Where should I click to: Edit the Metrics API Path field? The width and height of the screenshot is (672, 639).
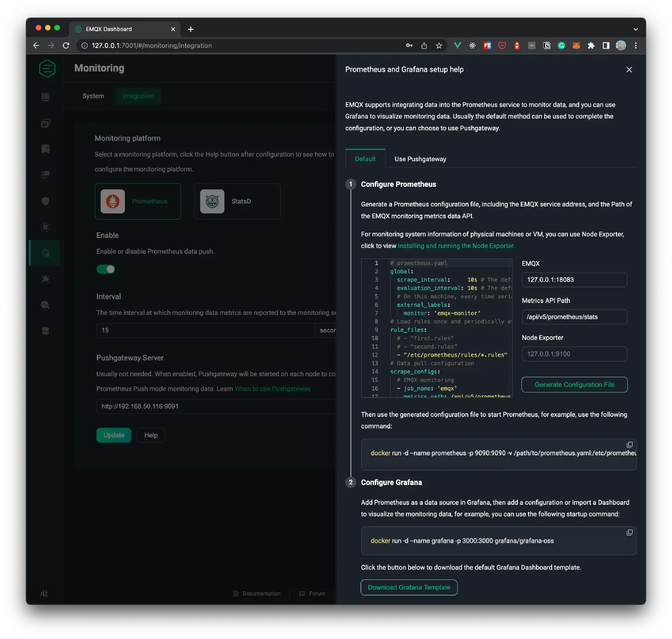(574, 317)
